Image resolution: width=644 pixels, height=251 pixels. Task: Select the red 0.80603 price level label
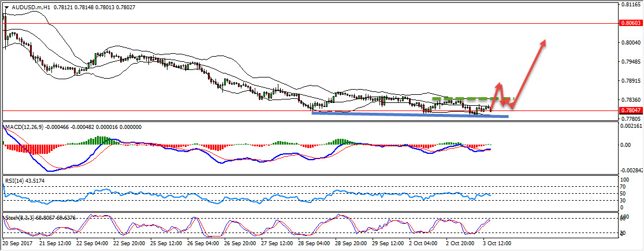pyautogui.click(x=629, y=23)
